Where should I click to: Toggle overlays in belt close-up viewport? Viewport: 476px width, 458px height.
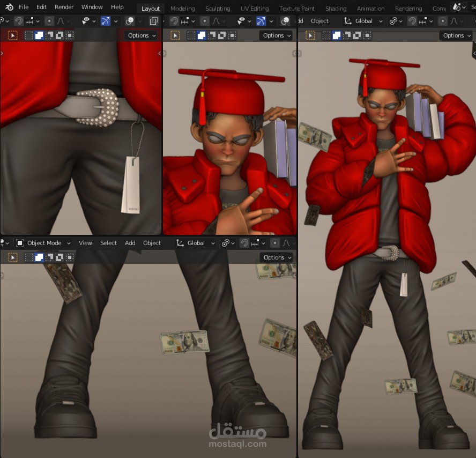point(130,21)
